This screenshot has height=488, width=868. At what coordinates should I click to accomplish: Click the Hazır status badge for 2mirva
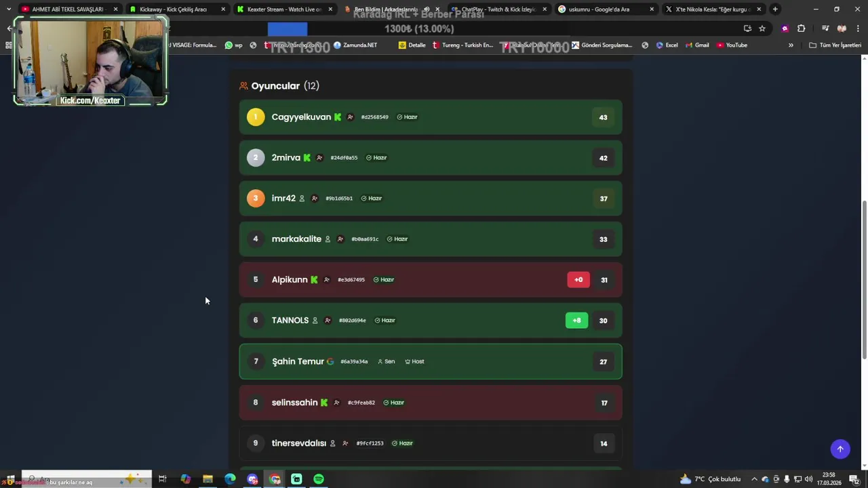click(376, 158)
